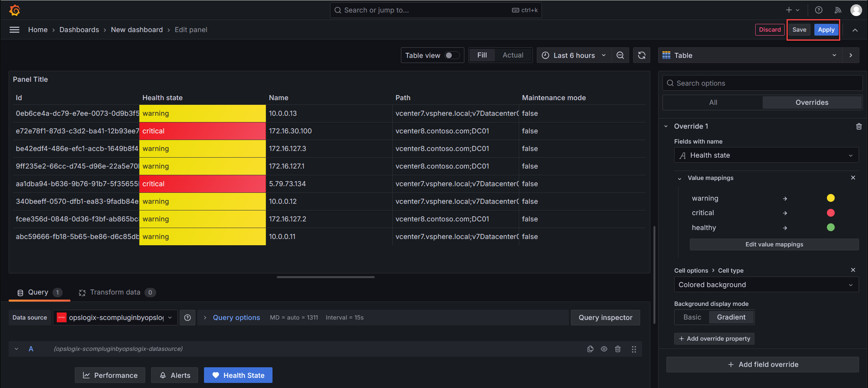Open the news feed RSS icon
Screen dimensions: 868x388
pyautogui.click(x=838, y=10)
